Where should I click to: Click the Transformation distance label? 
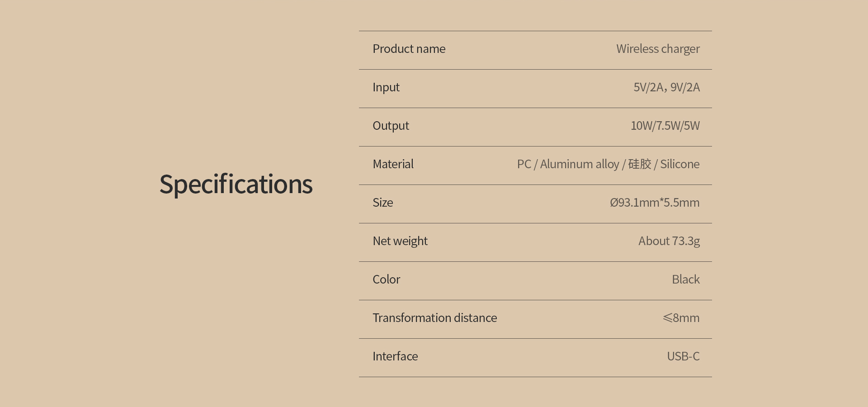point(434,318)
